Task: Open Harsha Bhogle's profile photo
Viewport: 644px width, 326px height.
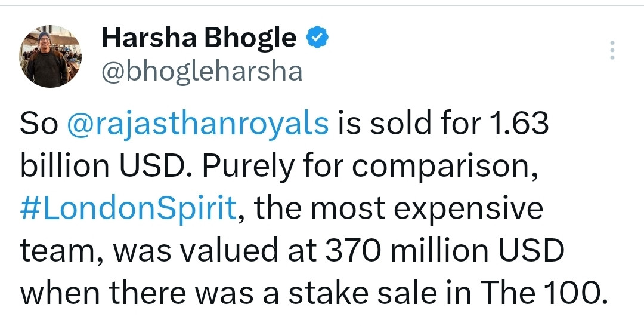Action: point(51,57)
